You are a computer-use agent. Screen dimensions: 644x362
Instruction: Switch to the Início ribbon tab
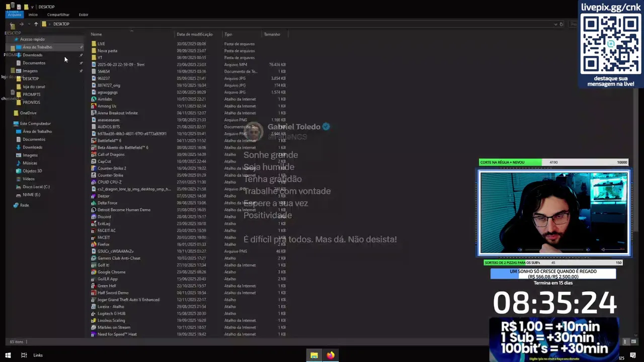[33, 15]
